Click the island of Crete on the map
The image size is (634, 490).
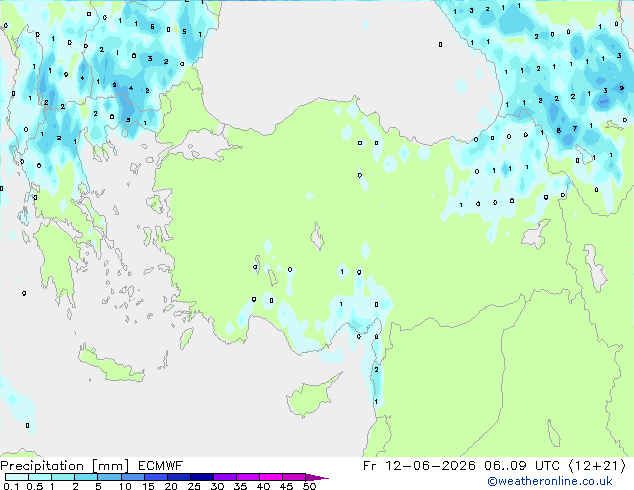[x=110, y=364]
